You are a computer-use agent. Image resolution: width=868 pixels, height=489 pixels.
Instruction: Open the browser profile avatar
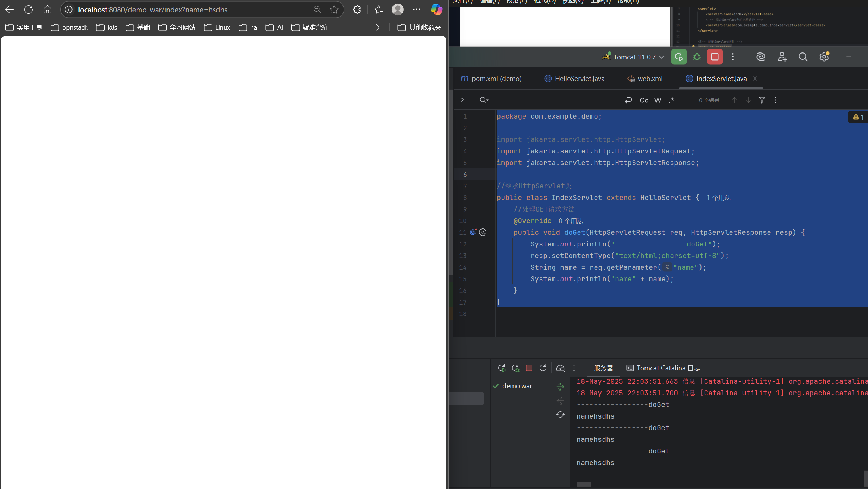(x=398, y=10)
